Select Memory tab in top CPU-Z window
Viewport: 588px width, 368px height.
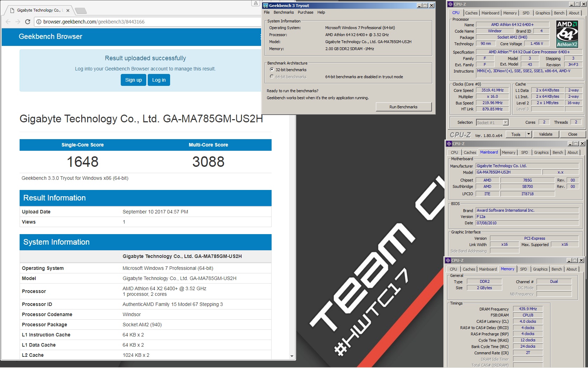pyautogui.click(x=510, y=13)
